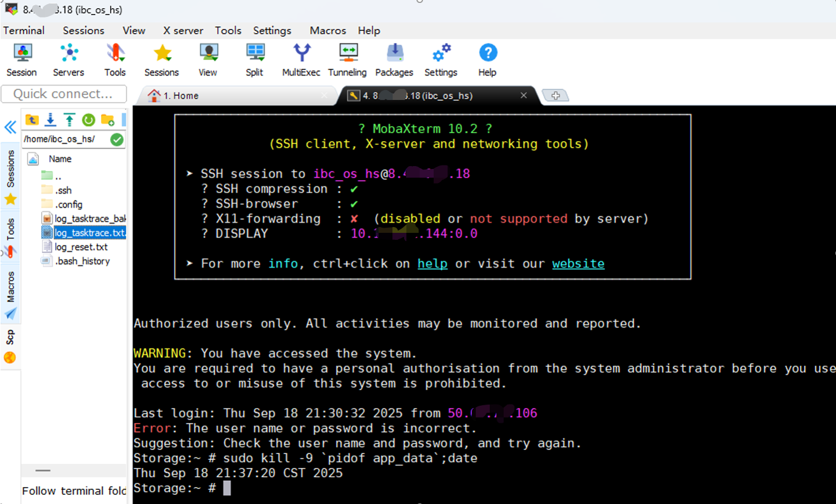The image size is (836, 504).
Task: Go to parent folder in SFTP browser
Action: (x=32, y=120)
